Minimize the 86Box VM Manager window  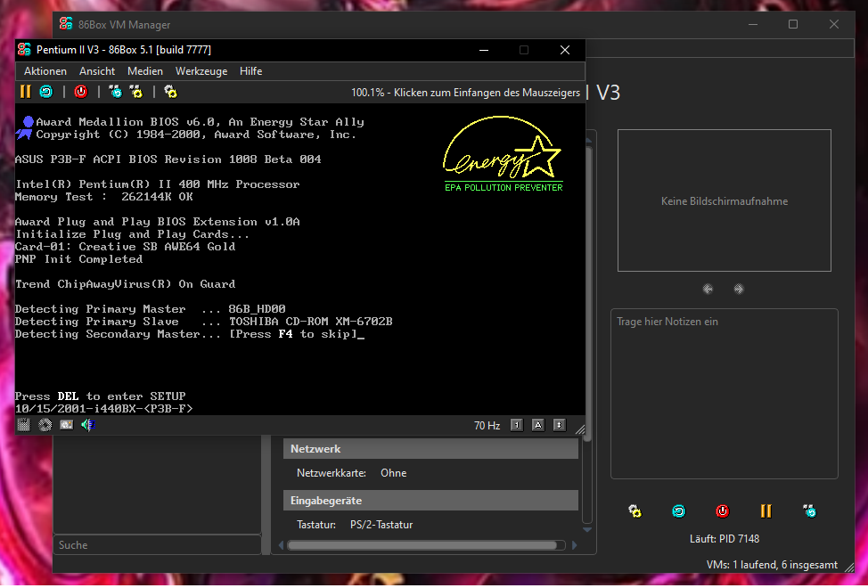click(x=753, y=24)
